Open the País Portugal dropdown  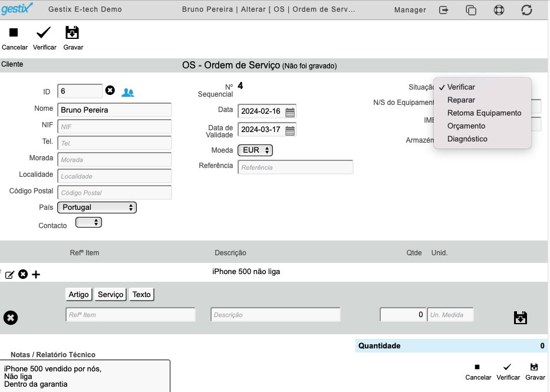(x=97, y=207)
